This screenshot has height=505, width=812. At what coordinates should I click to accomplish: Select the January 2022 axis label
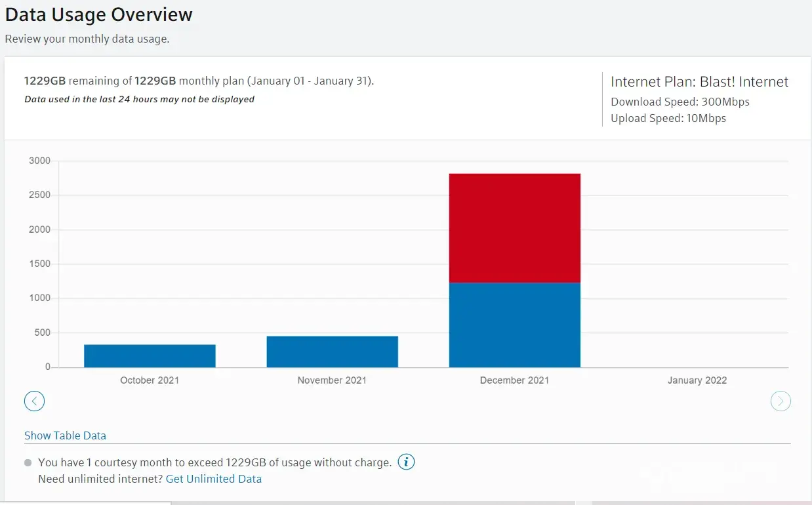(697, 380)
